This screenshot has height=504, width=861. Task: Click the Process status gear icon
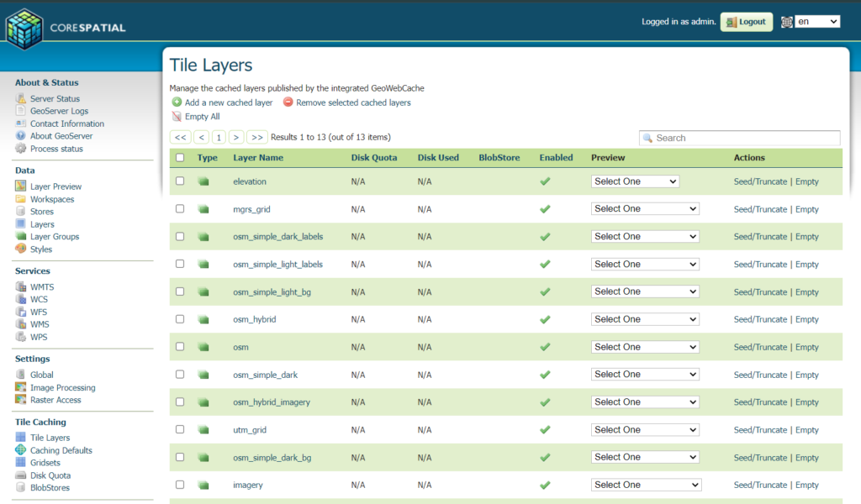click(x=21, y=149)
